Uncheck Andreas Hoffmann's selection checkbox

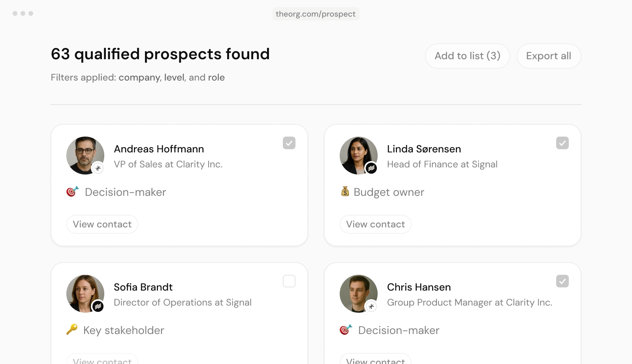coord(289,143)
